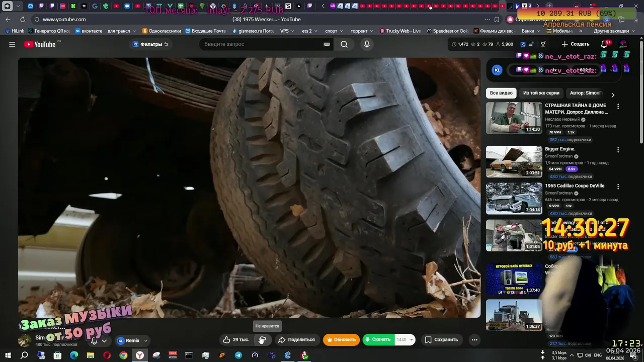The height and width of the screenshot is (362, 644).
Task: Open the Одноклассники bookmark
Action: [161, 31]
